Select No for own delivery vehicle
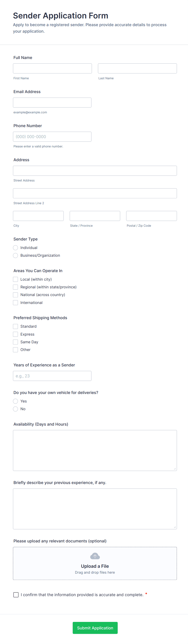Viewport: 188px width, 644px height. tap(15, 409)
